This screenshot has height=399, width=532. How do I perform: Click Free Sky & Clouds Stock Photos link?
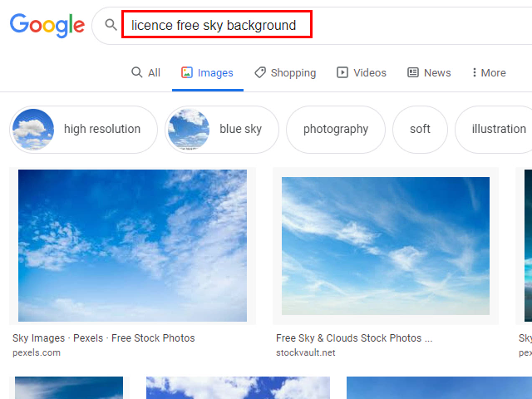point(354,338)
